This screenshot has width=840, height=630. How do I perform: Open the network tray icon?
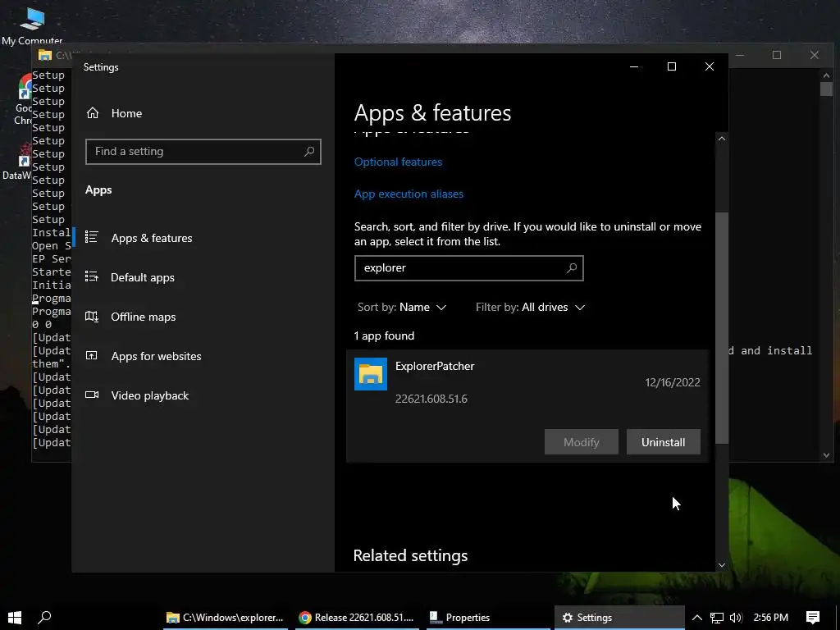717,618
